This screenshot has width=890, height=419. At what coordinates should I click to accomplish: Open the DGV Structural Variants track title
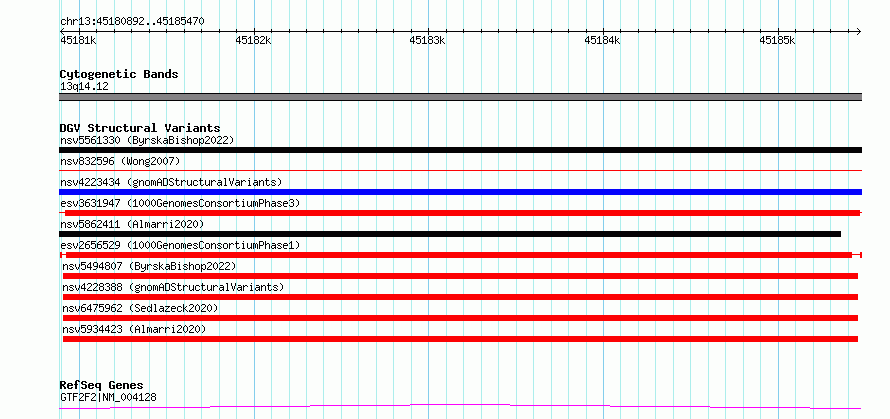tap(140, 128)
